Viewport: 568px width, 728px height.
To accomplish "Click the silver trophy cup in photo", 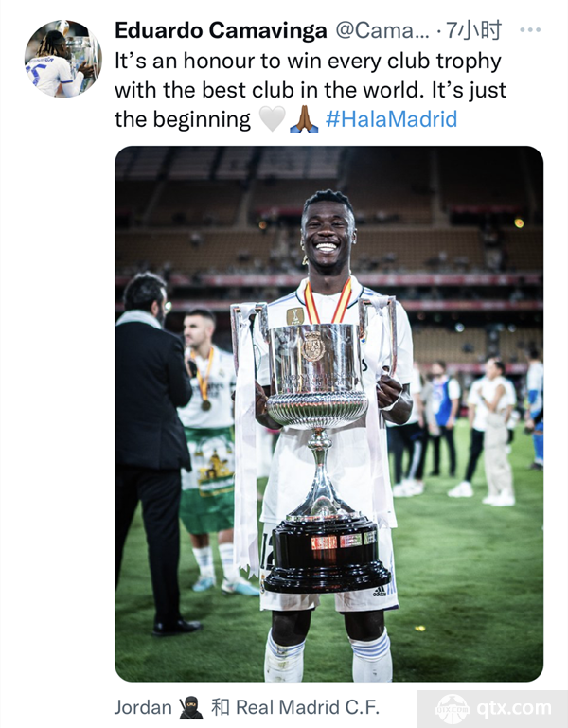I will pos(315,376).
